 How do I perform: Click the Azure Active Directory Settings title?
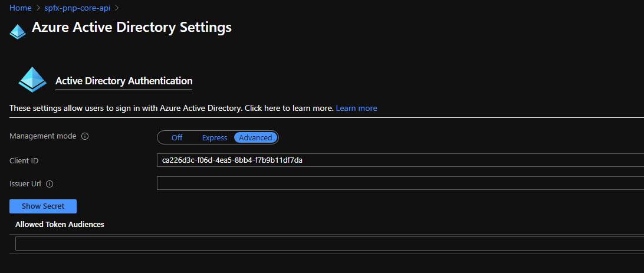(132, 27)
